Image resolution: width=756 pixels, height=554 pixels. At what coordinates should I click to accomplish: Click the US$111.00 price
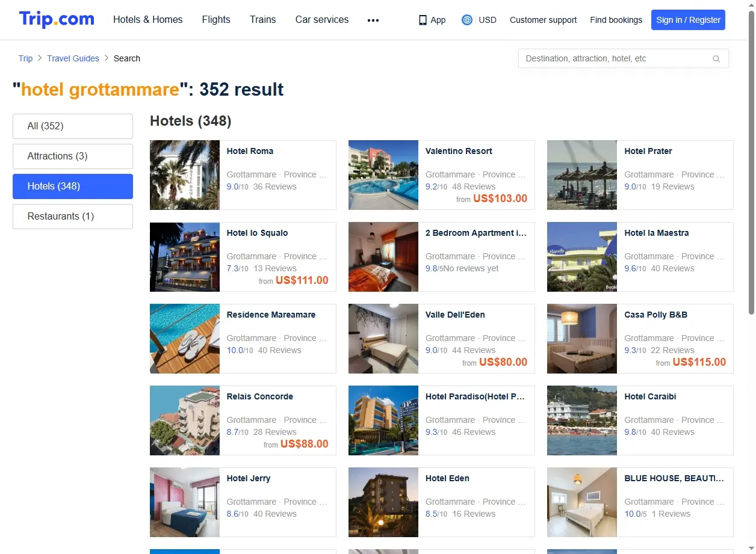click(x=302, y=280)
